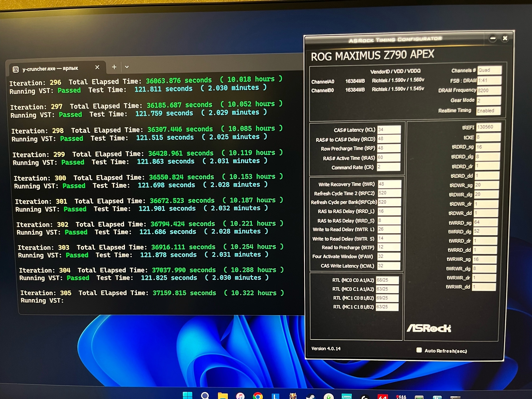This screenshot has height=399, width=532.
Task: Select the y-cruncher.exe terminal tab
Action: (x=50, y=69)
